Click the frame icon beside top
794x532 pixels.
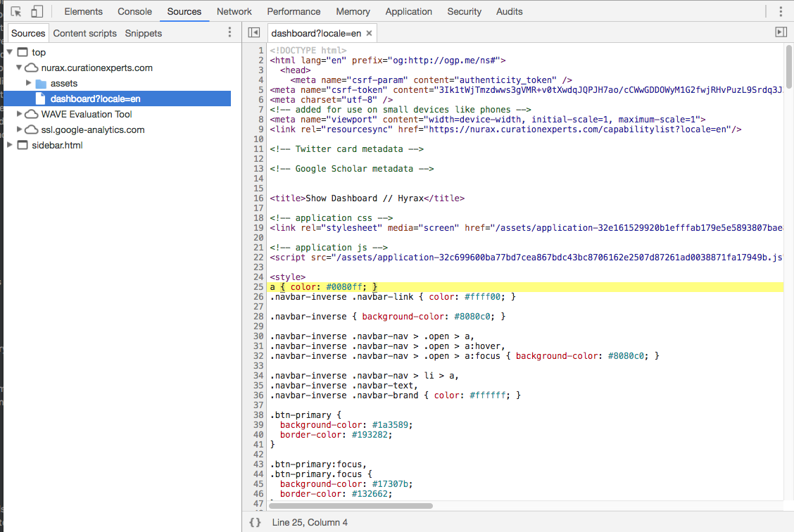click(23, 52)
